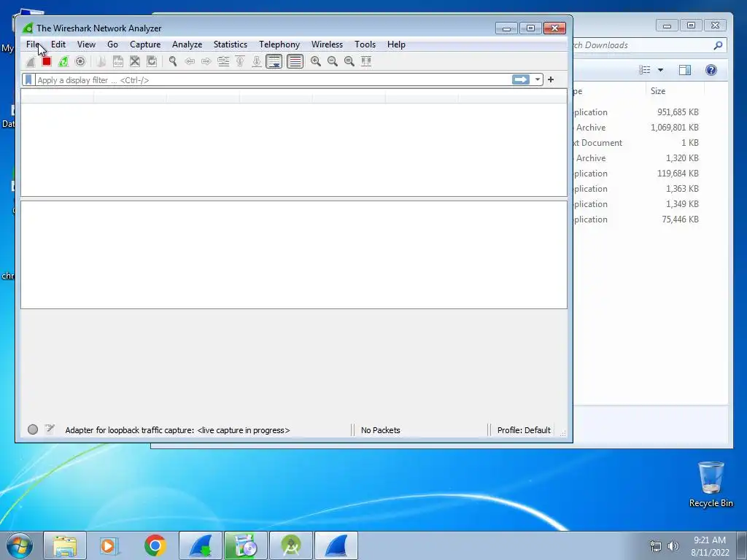Open the display filter bookmark menu
747x560 pixels.
28,79
